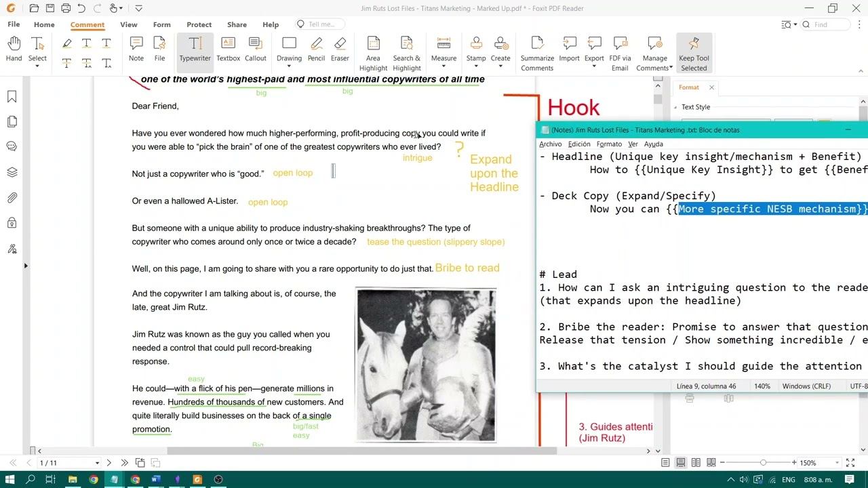This screenshot has height=488, width=868.
Task: Expand the Drawing tools dropdown
Action: [289, 66]
